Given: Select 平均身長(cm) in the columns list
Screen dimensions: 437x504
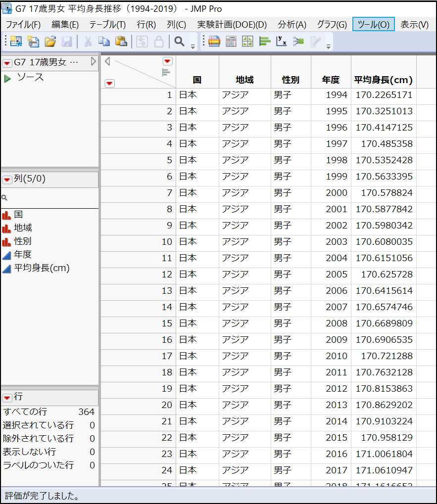Looking at the screenshot, I should pyautogui.click(x=42, y=268).
